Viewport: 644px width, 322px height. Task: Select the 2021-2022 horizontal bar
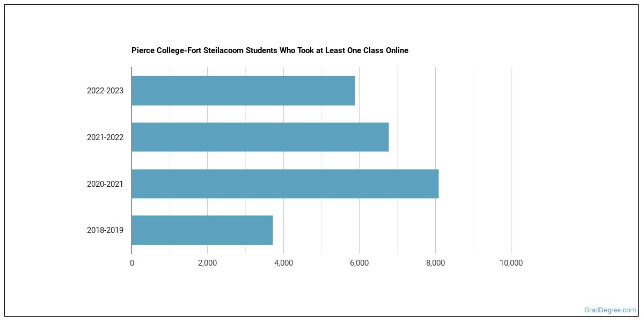tap(260, 137)
